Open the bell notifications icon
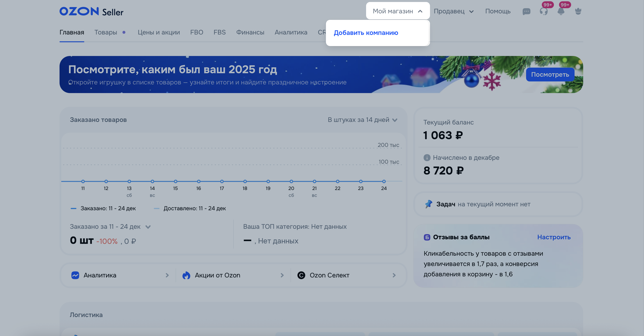This screenshot has height=336, width=644. [x=561, y=11]
